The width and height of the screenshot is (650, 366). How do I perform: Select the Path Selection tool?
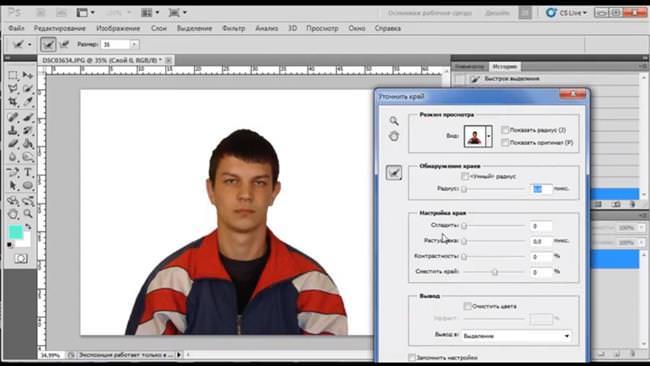click(13, 185)
